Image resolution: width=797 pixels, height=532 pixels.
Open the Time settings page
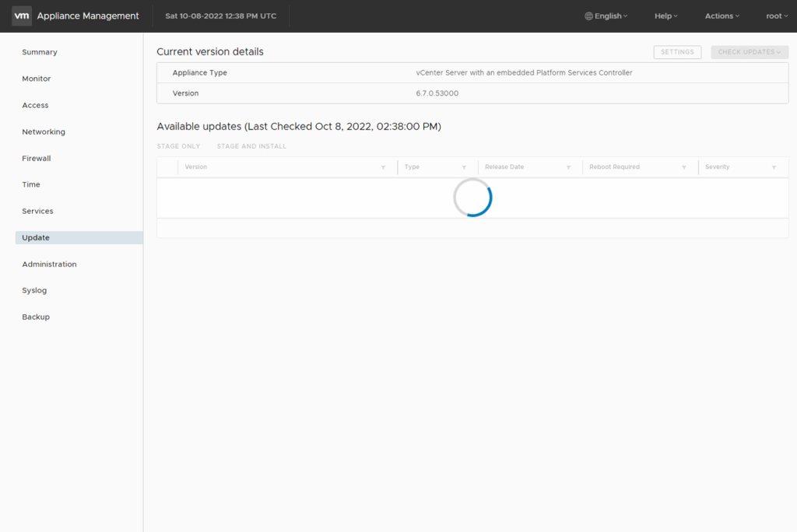pyautogui.click(x=31, y=184)
